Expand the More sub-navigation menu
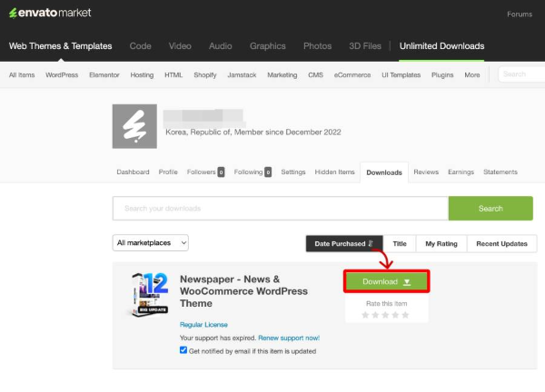Image resolution: width=545 pixels, height=392 pixels. [472, 75]
